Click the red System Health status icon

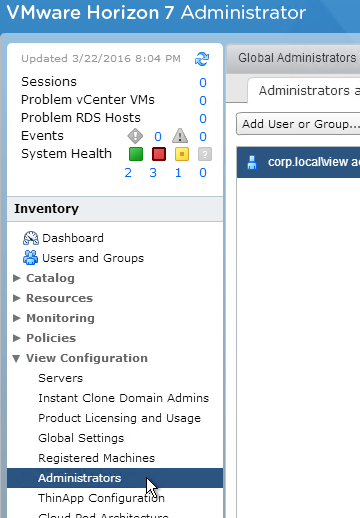click(x=159, y=154)
